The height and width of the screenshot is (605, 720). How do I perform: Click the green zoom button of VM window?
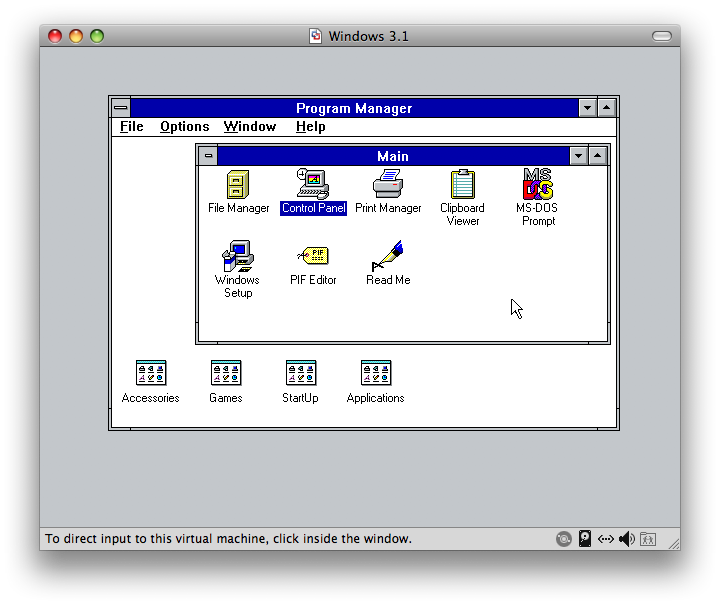(x=97, y=36)
